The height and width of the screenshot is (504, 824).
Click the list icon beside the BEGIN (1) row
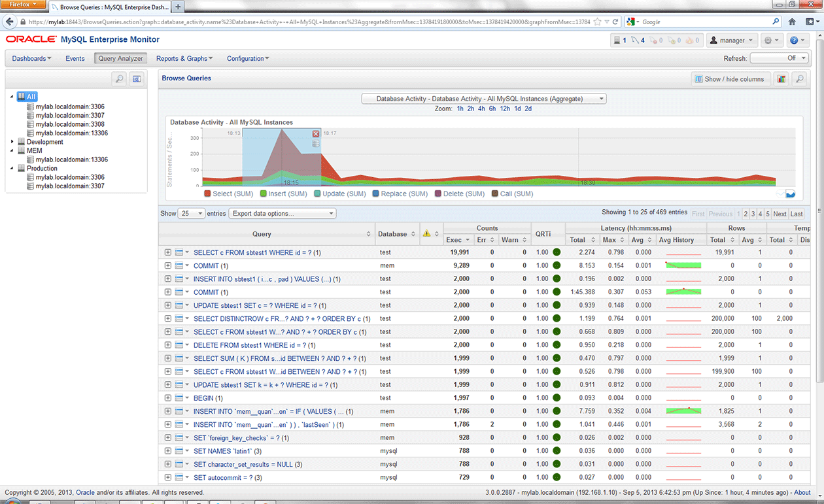pyautogui.click(x=179, y=398)
